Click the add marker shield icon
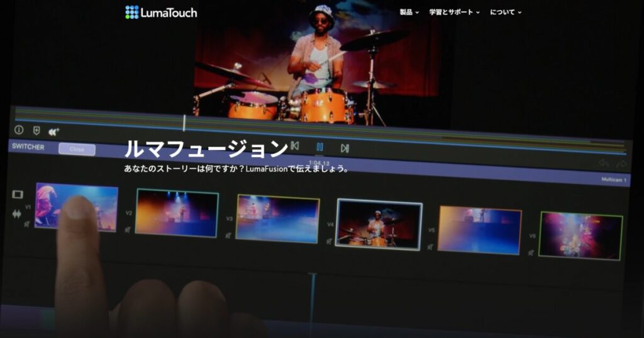 pyautogui.click(x=36, y=131)
